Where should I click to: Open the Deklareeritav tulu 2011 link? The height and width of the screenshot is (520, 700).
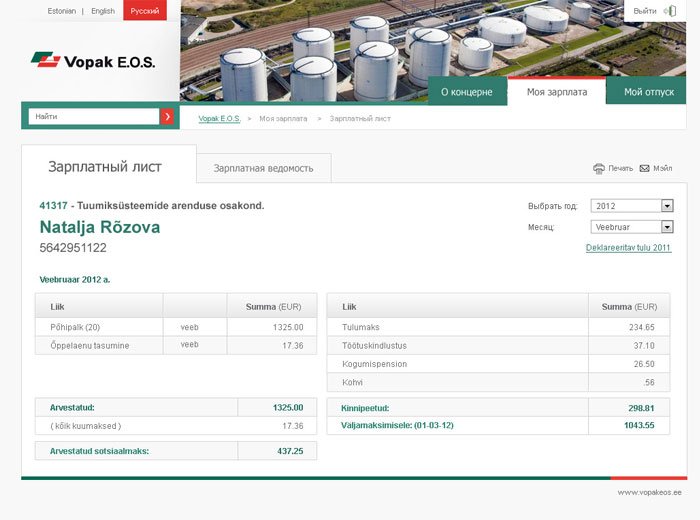click(x=628, y=248)
